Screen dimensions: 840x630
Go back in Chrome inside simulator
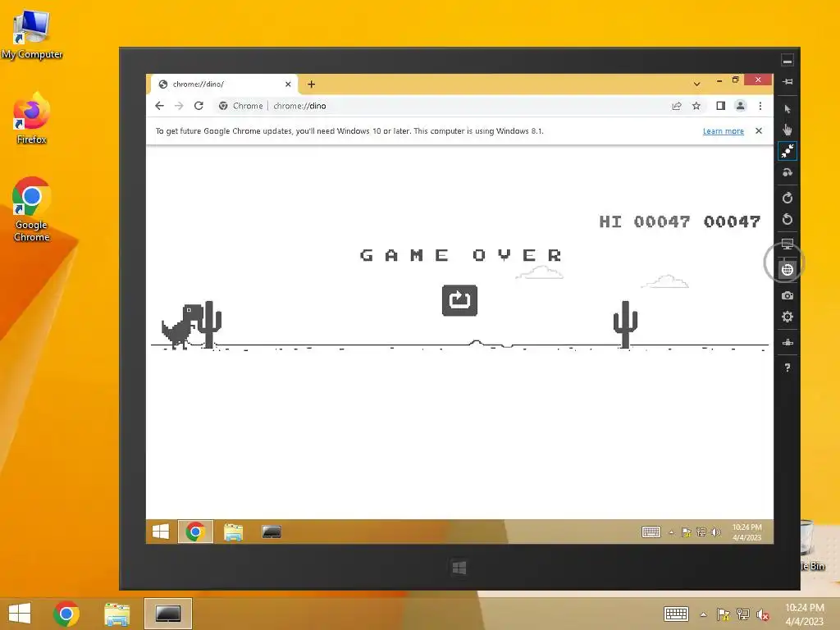tap(160, 106)
